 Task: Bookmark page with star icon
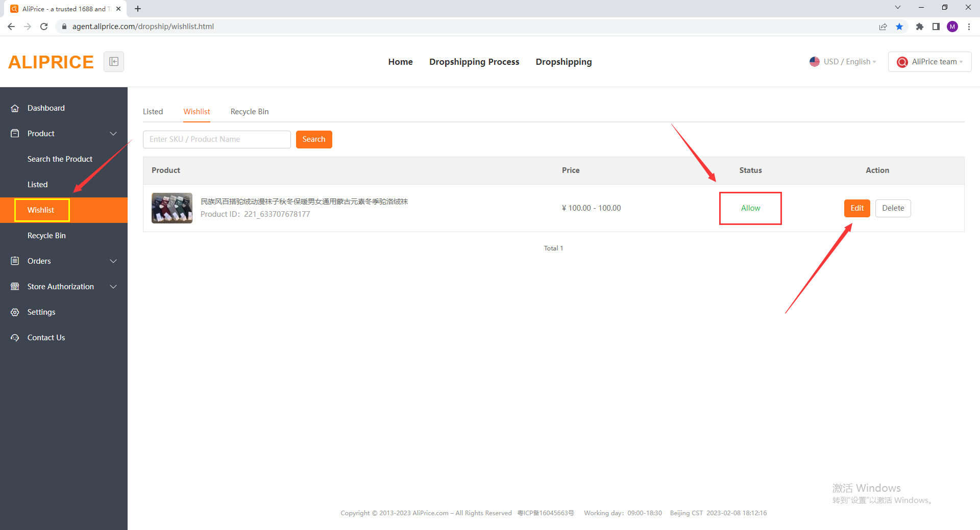click(x=899, y=27)
